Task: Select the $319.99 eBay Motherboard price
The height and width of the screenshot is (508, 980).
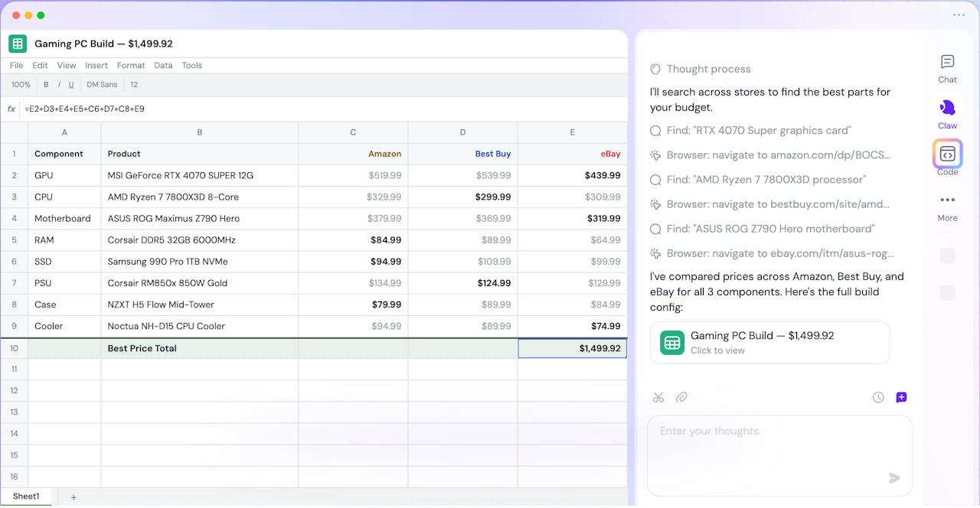Action: pos(573,218)
